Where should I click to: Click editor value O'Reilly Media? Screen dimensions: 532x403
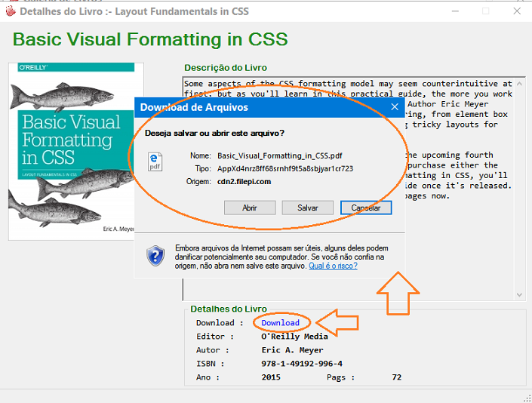click(294, 337)
